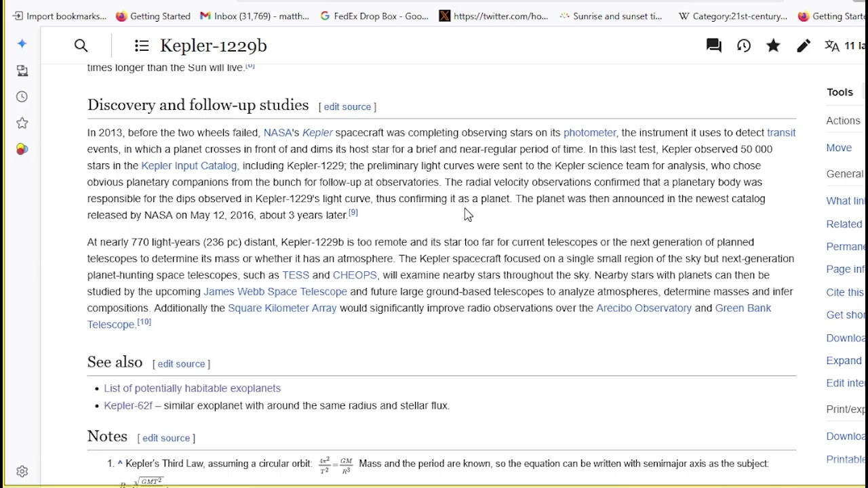Open the clock history icon in left sidebar
The image size is (868, 488).
pyautogui.click(x=22, y=97)
